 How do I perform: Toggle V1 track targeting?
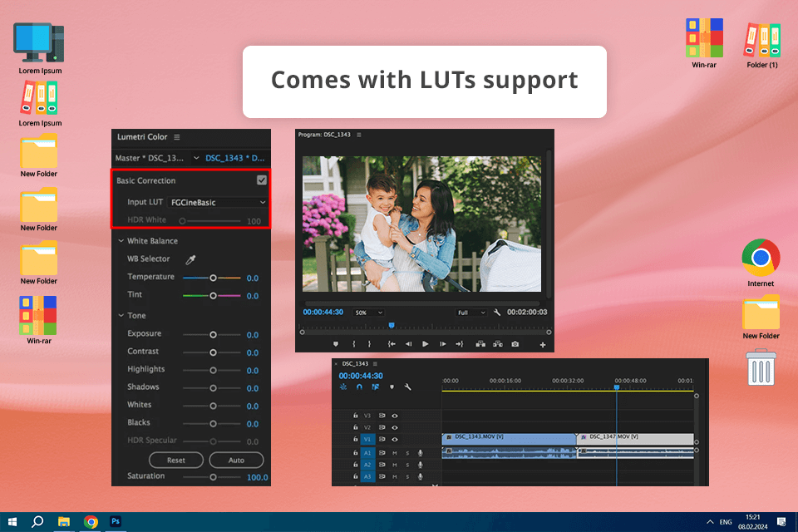367,440
